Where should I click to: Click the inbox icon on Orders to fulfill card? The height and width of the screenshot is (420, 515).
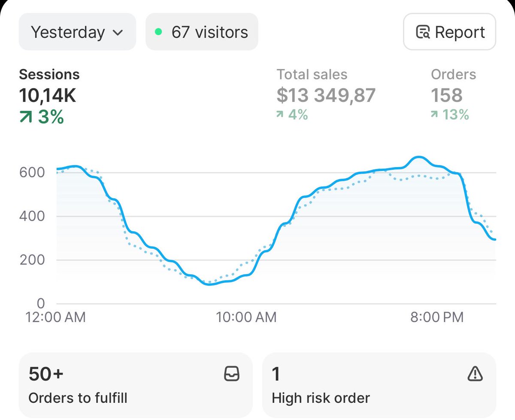231,374
